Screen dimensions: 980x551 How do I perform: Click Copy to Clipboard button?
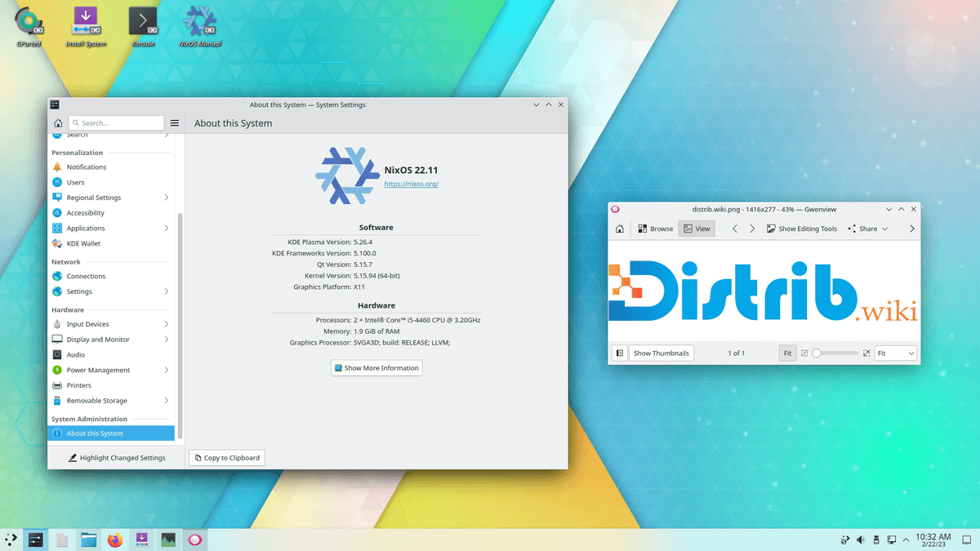(x=227, y=458)
